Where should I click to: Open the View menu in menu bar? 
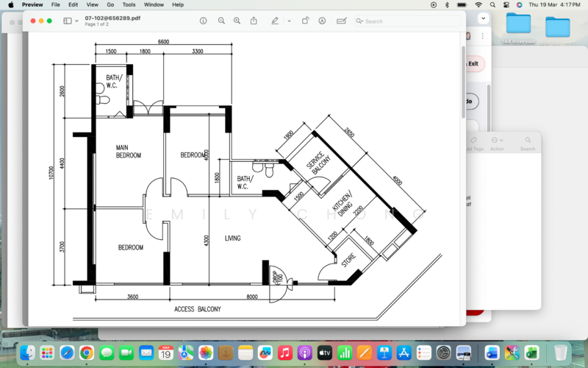pos(91,4)
